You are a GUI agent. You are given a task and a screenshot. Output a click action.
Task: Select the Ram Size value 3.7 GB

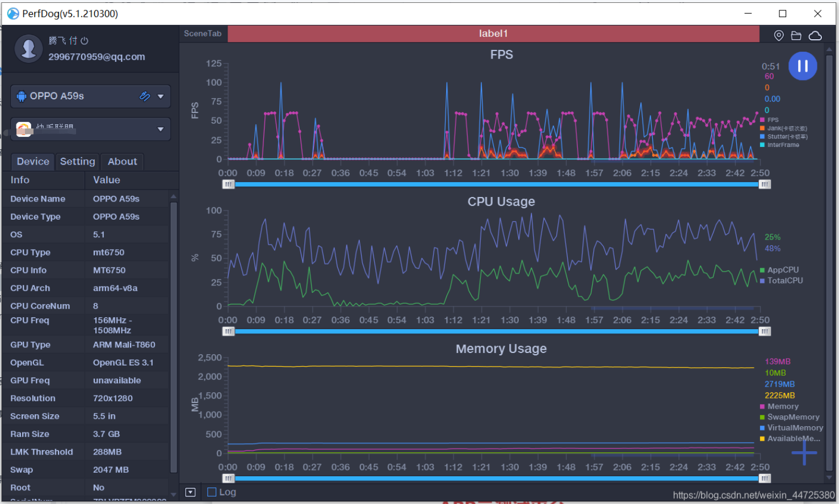click(x=106, y=434)
